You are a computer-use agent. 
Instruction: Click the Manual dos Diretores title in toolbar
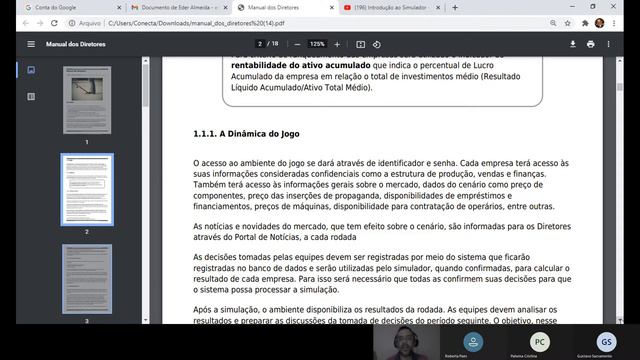(x=76, y=44)
